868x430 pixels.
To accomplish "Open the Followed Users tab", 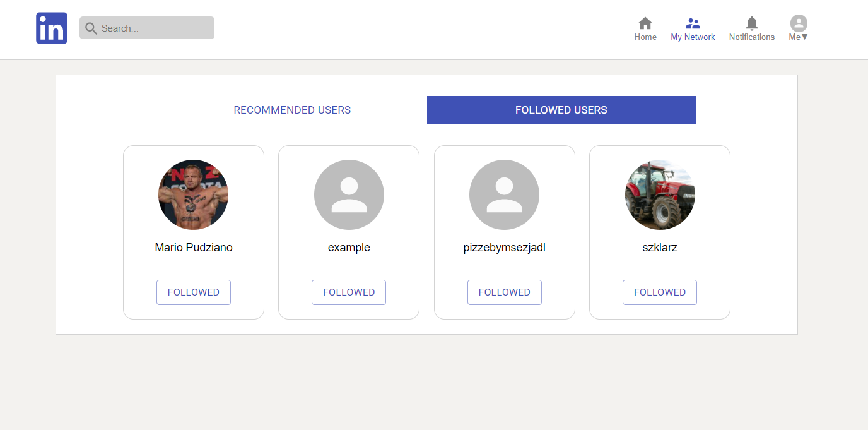I will click(561, 110).
